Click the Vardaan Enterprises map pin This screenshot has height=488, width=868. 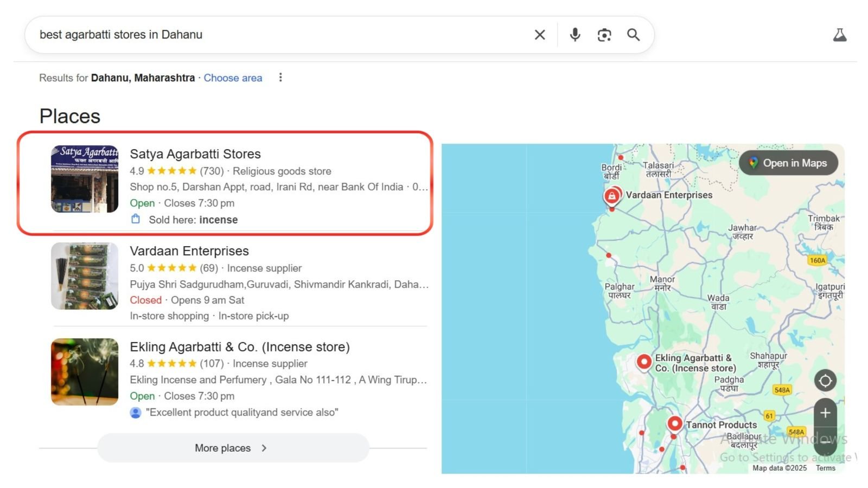pyautogui.click(x=612, y=196)
